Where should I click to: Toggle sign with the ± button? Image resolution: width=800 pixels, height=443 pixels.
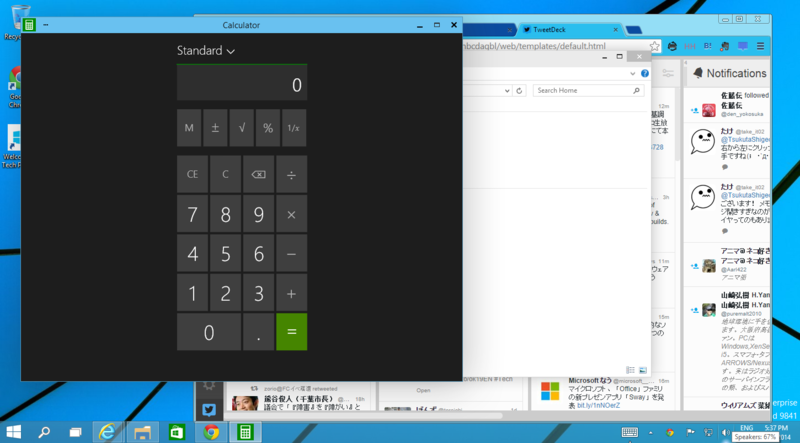pyautogui.click(x=215, y=128)
